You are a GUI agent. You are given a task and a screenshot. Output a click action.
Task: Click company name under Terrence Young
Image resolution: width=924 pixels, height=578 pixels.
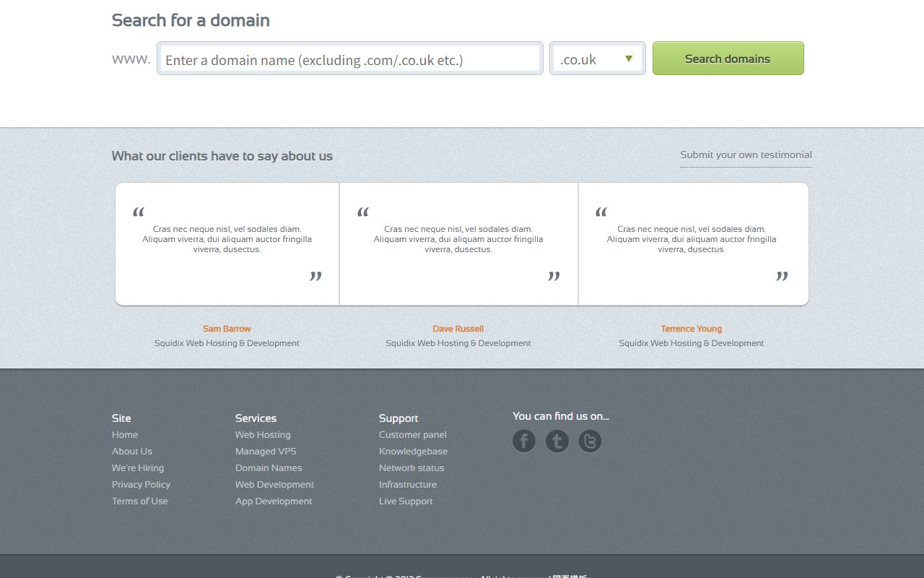click(692, 343)
